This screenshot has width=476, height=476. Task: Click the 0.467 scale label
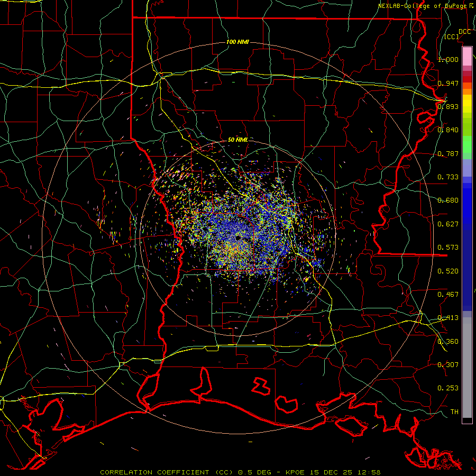pyautogui.click(x=448, y=295)
